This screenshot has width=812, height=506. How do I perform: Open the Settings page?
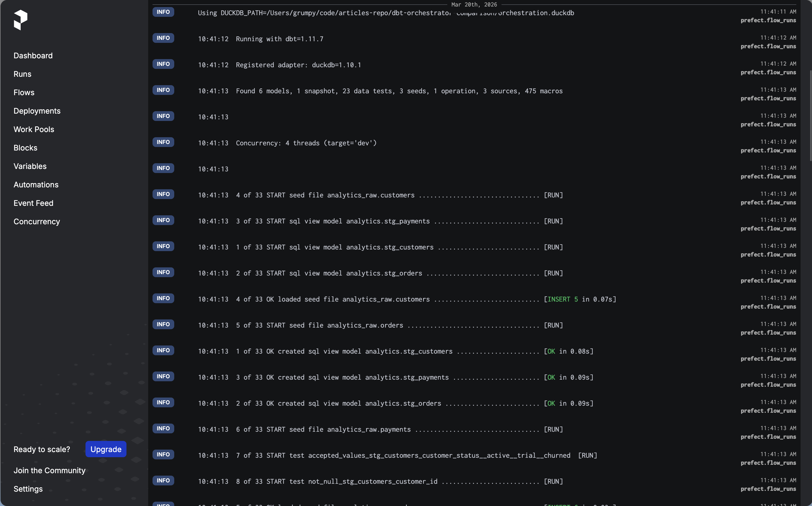pyautogui.click(x=28, y=489)
